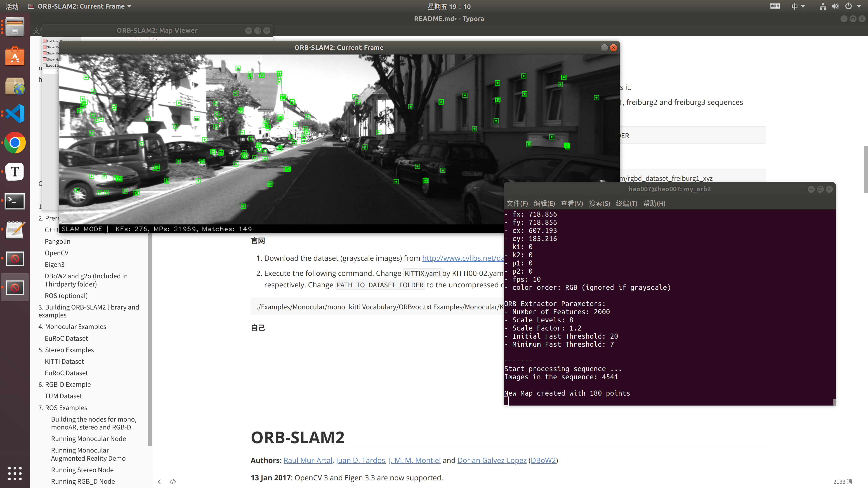
Task: Enable the Localization Mode checkbox in Map Viewer
Action: (45, 65)
